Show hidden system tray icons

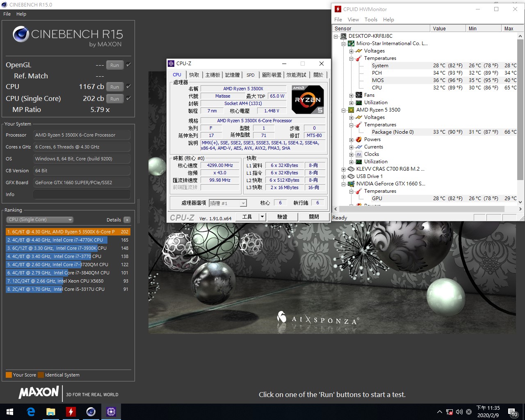pos(440,412)
